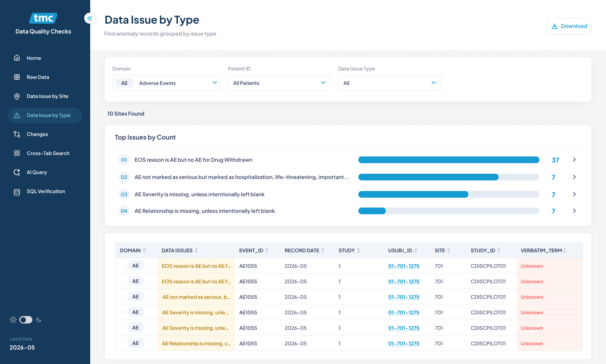
Task: Click AE Severity missing progress bar
Action: [449, 194]
